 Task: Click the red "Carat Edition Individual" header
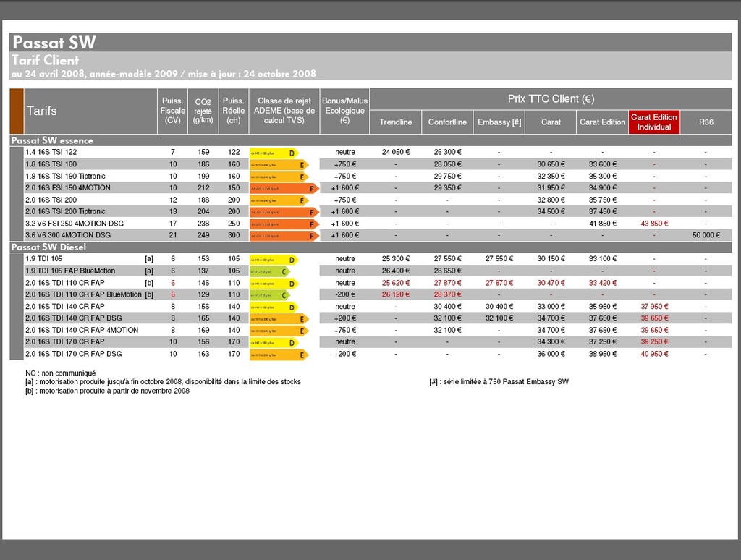click(x=654, y=122)
